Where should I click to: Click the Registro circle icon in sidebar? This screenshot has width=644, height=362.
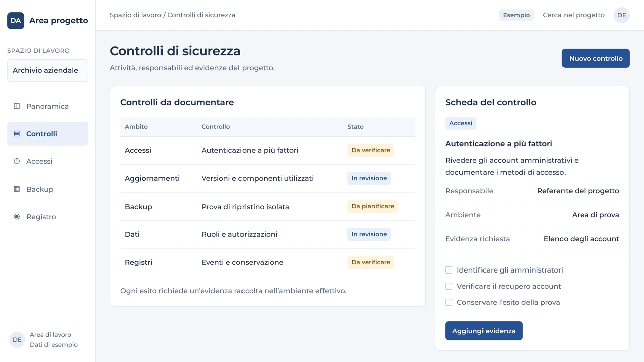click(x=17, y=217)
